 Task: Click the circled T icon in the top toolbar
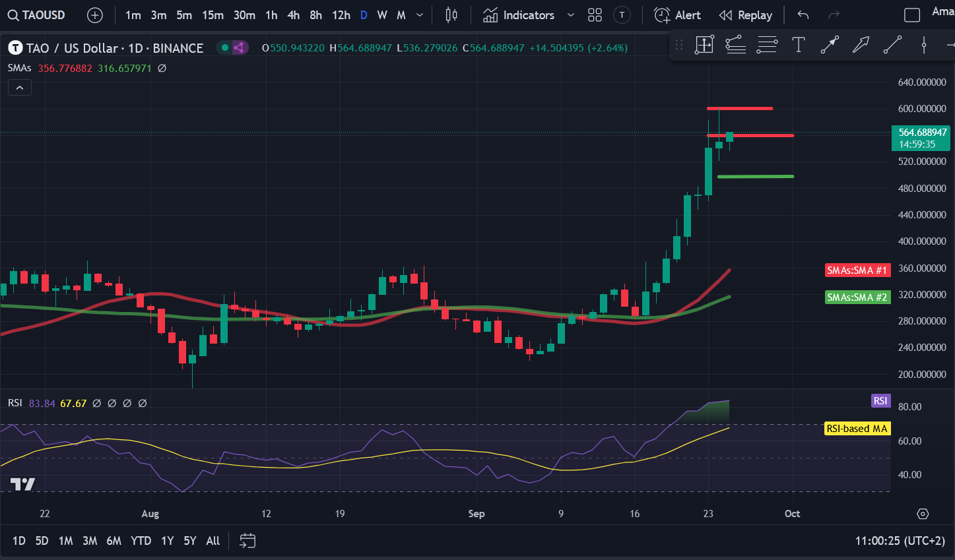tap(622, 15)
